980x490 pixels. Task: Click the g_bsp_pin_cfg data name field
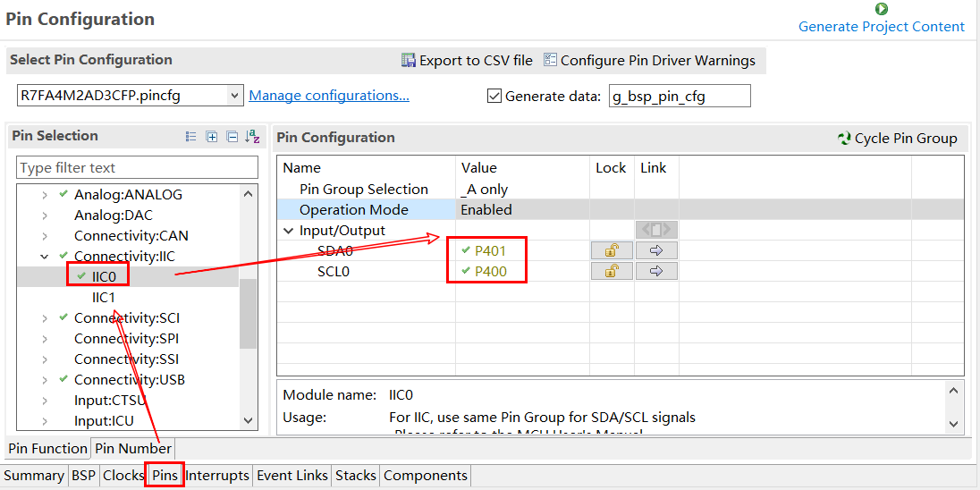pos(680,97)
